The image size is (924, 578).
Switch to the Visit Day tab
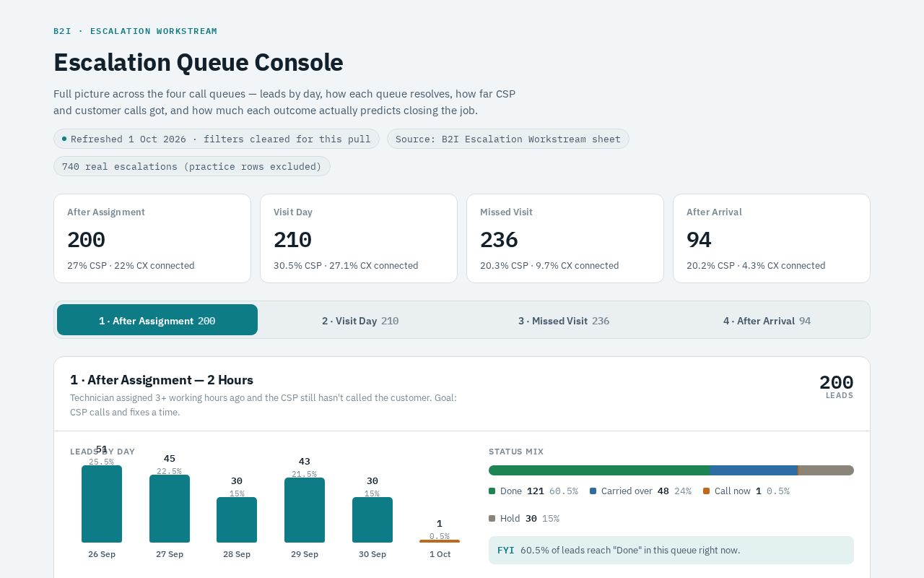click(360, 320)
